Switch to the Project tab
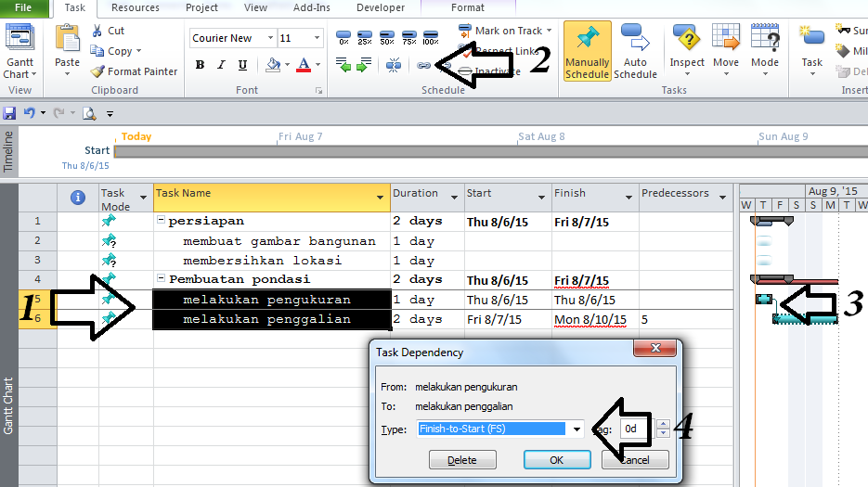The height and width of the screenshot is (487, 868). (x=201, y=7)
